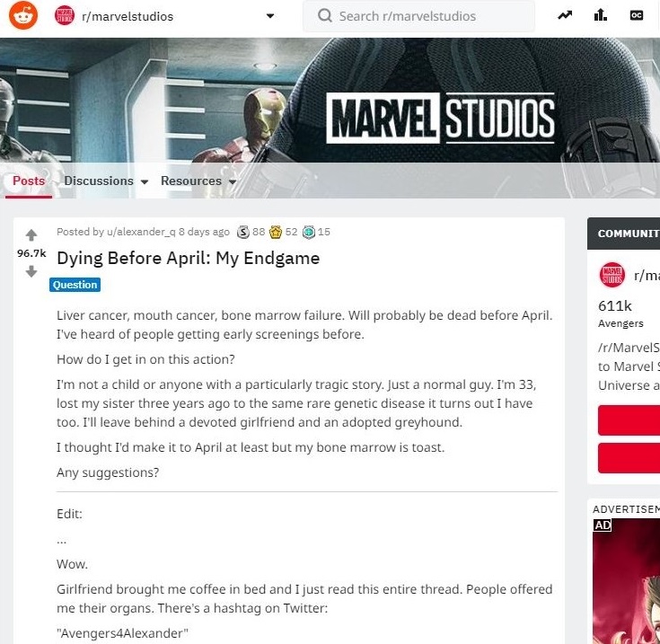Click the Question flair tag

[x=75, y=285]
